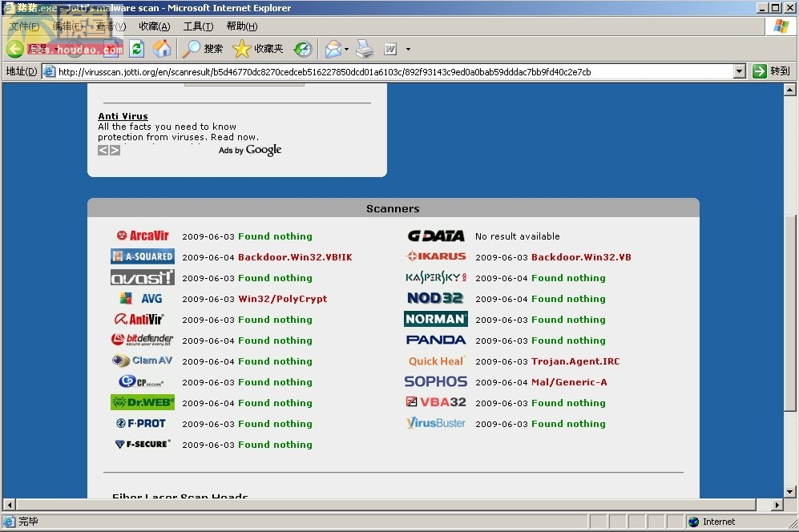Viewport: 799px width, 532px height.
Task: Expand the Mail dropdown arrow
Action: [x=346, y=50]
